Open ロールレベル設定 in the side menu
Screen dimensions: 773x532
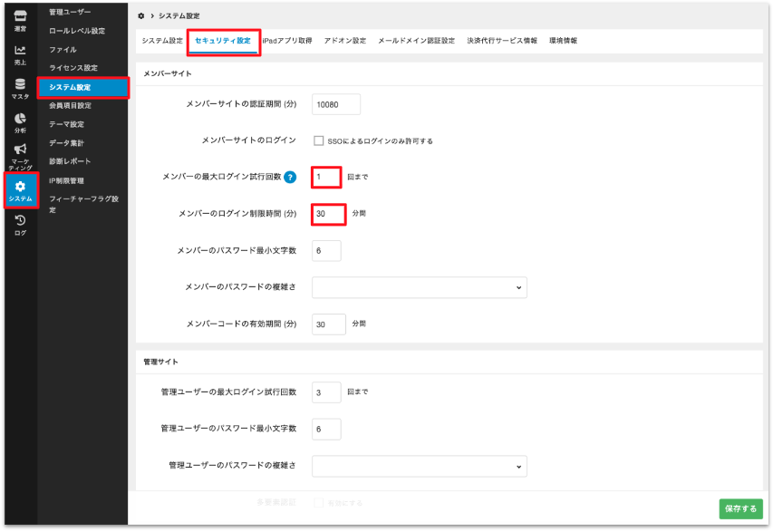77,31
